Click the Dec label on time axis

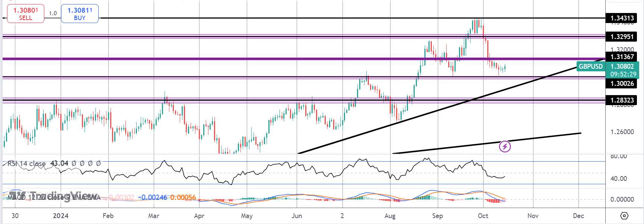[x=578, y=216]
